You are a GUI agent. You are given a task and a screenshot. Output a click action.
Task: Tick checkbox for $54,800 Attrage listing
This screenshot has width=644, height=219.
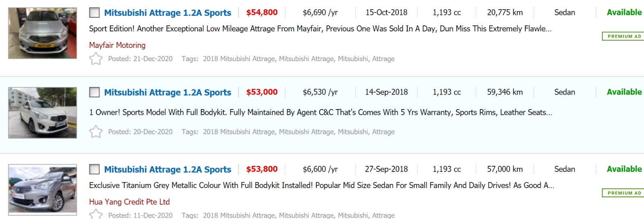click(x=94, y=12)
